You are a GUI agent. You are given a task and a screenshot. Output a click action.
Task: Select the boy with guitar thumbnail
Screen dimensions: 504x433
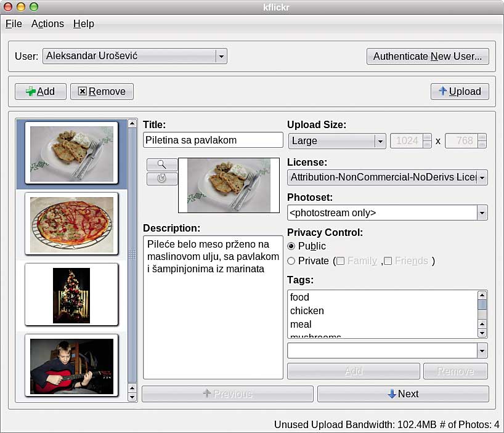(71, 365)
